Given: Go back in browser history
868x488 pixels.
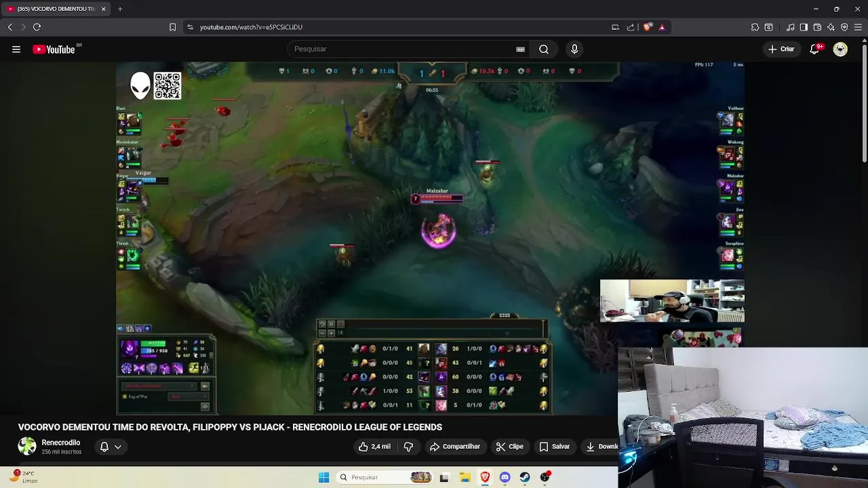Looking at the screenshot, I should (9, 27).
